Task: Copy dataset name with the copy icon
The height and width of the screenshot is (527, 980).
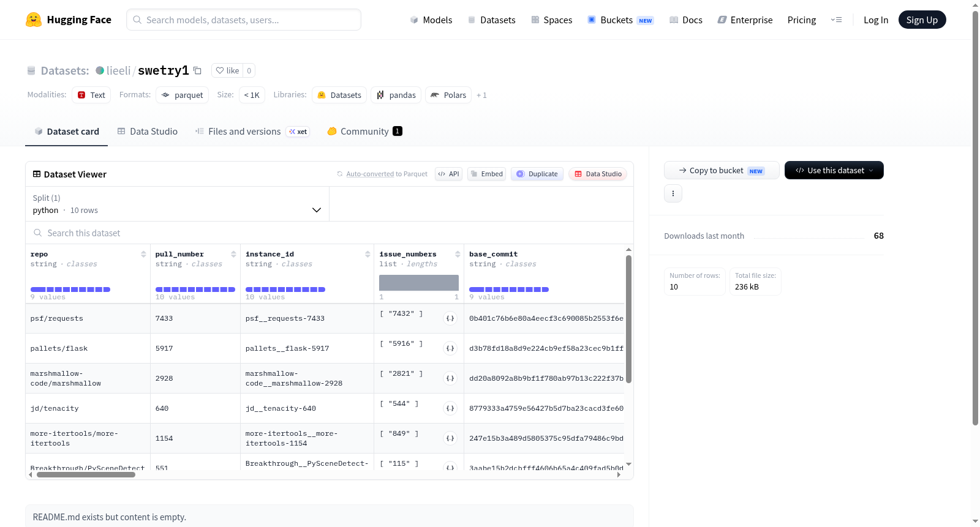Action: (197, 70)
